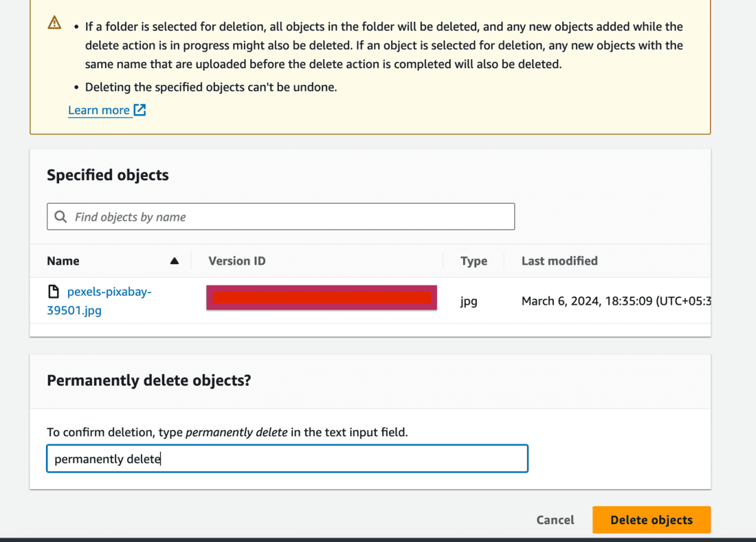Viewport: 756px width, 542px height.
Task: Click the Permanently delete objects? heading
Action: pyautogui.click(x=149, y=380)
